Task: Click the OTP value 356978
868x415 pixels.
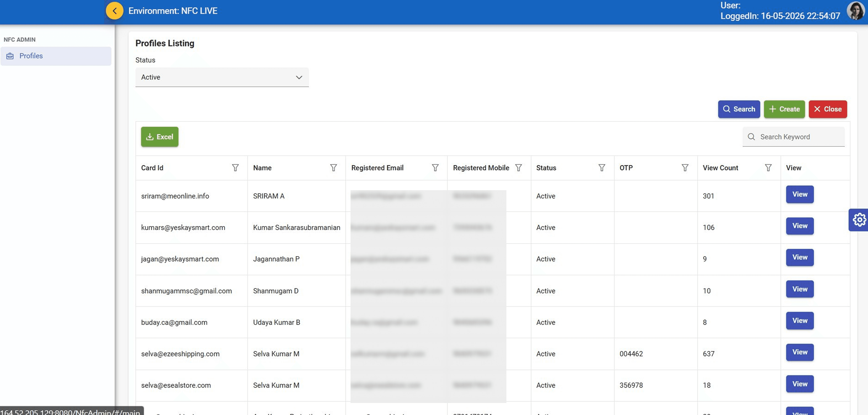Action: [x=631, y=385]
